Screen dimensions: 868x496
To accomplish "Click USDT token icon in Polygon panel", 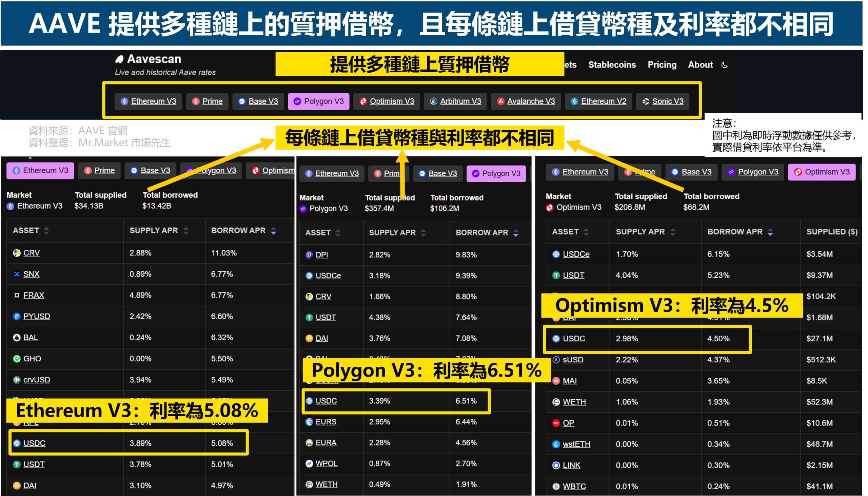I will 309,317.
